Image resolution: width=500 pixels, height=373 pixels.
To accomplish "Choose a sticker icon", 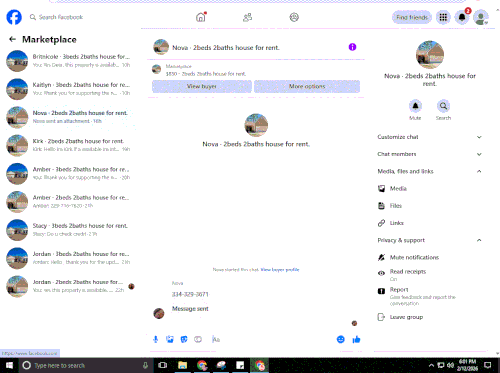I will coord(184,340).
